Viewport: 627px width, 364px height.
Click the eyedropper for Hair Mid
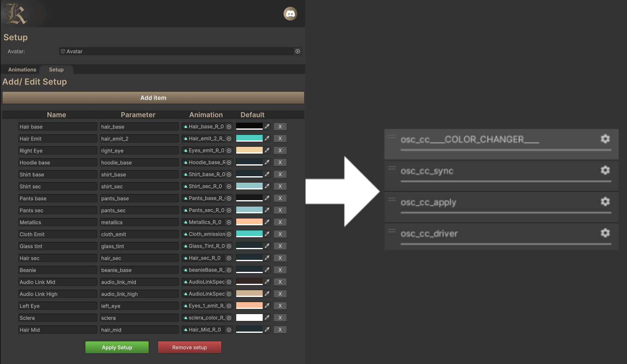point(267,329)
